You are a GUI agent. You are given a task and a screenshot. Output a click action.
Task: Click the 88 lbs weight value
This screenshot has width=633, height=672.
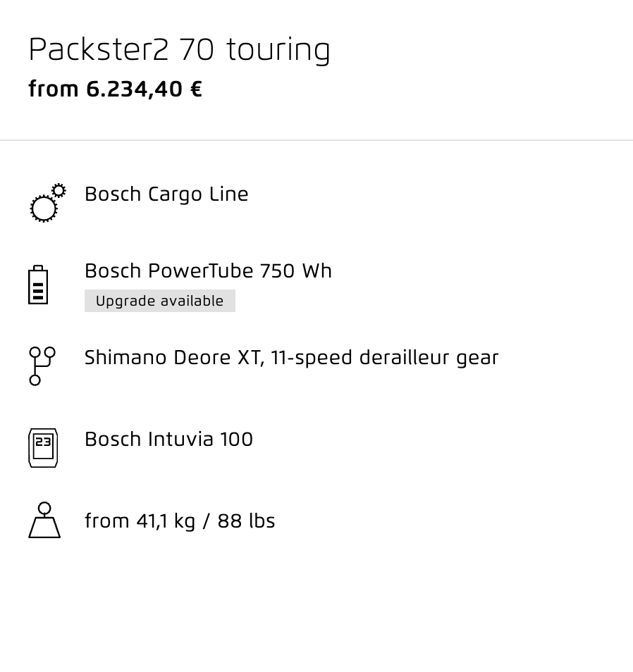click(246, 521)
